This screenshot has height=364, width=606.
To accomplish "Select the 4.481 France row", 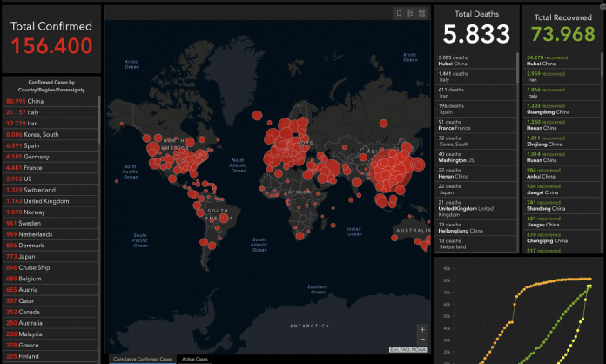I will coord(50,168).
